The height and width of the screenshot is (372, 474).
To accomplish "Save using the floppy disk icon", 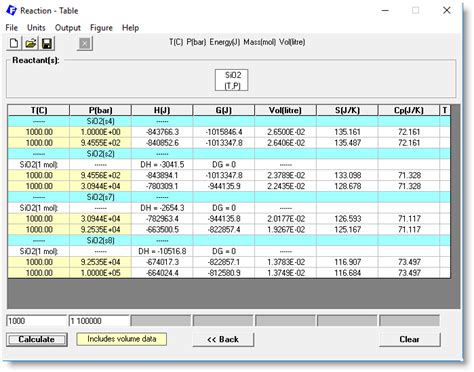I will point(47,43).
